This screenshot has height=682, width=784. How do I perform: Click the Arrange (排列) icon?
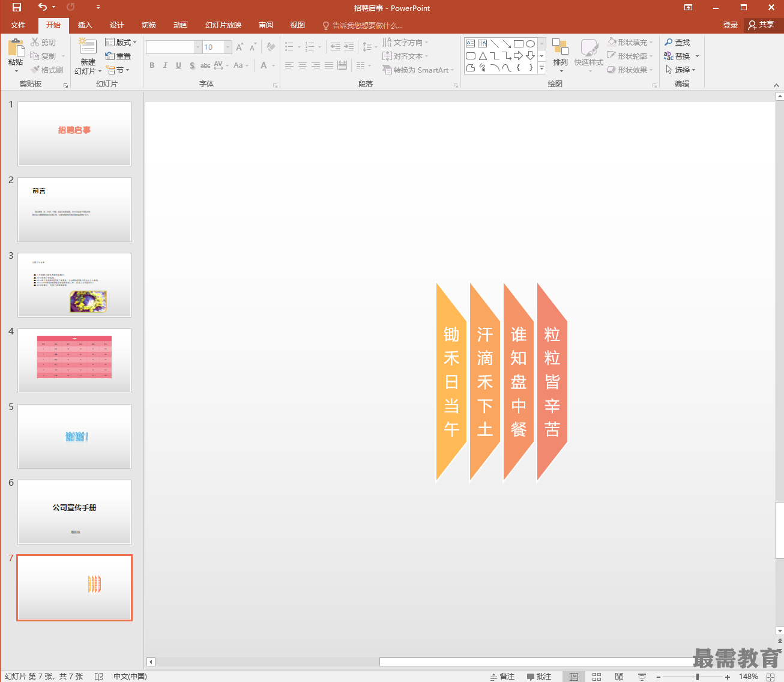pyautogui.click(x=560, y=47)
